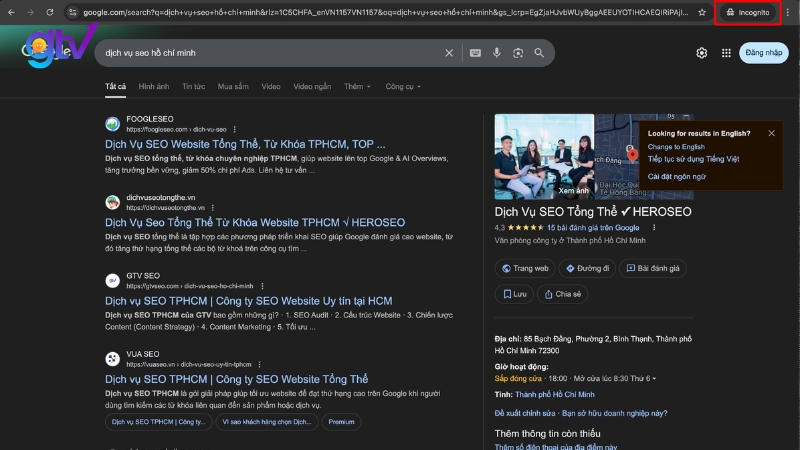Open GTV SEO 'Công ty SEO Website Uy tín' link
800x450 pixels.
tap(248, 301)
